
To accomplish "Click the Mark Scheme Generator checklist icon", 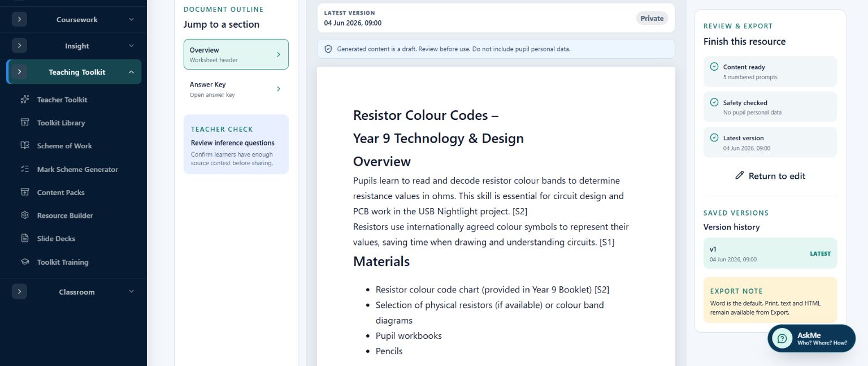I will tap(25, 169).
